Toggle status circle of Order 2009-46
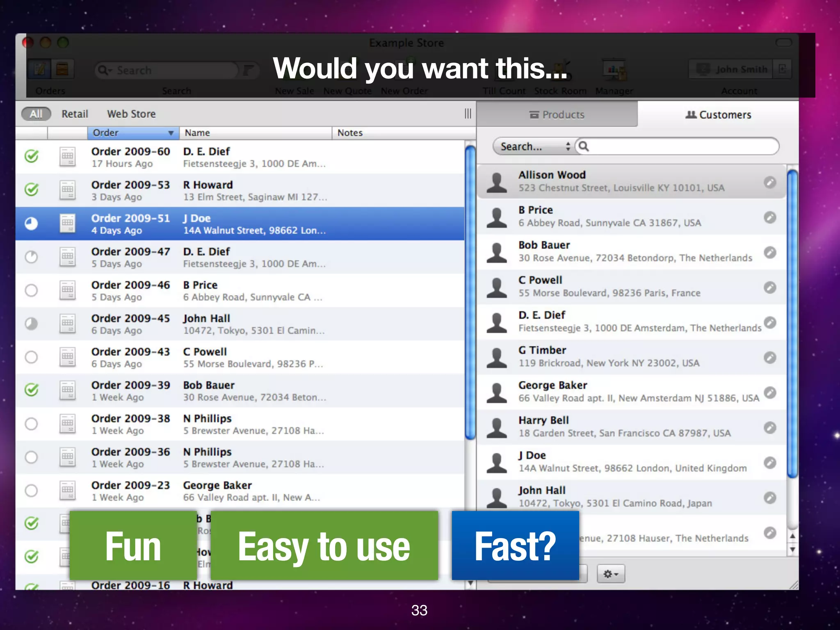The height and width of the screenshot is (630, 840). tap(31, 290)
